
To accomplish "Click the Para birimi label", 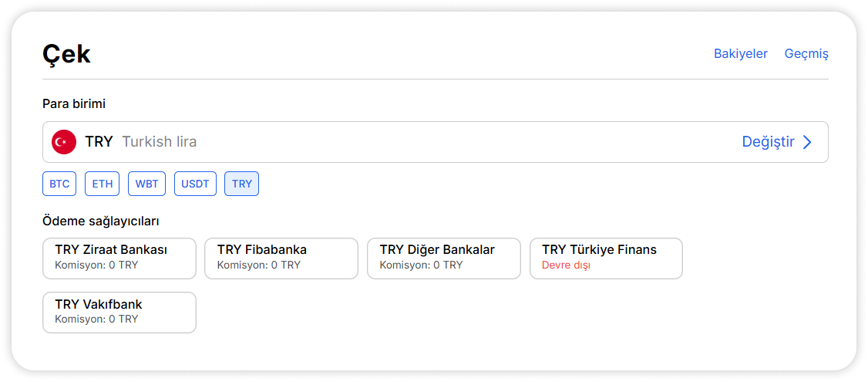I will (74, 103).
